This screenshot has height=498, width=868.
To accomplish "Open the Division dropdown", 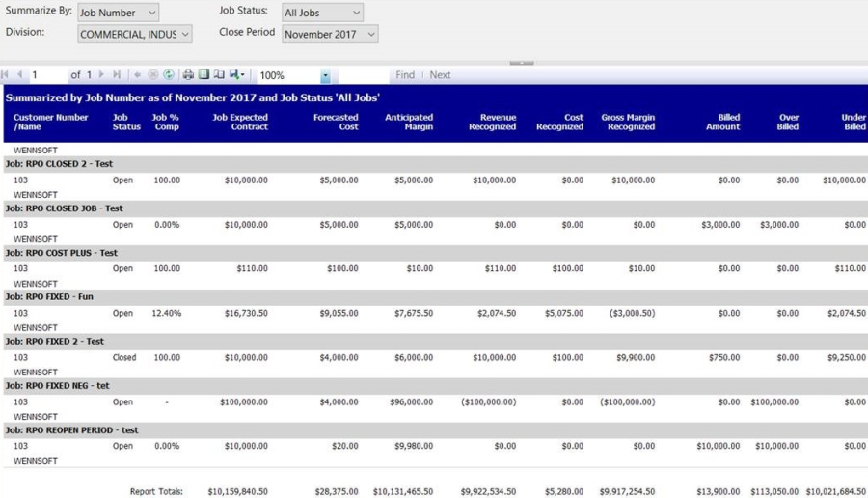I will click(x=134, y=35).
